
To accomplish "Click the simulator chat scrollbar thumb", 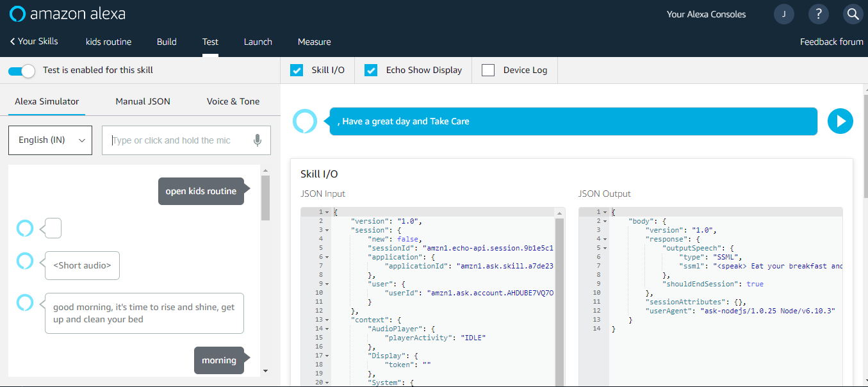I will [265, 198].
